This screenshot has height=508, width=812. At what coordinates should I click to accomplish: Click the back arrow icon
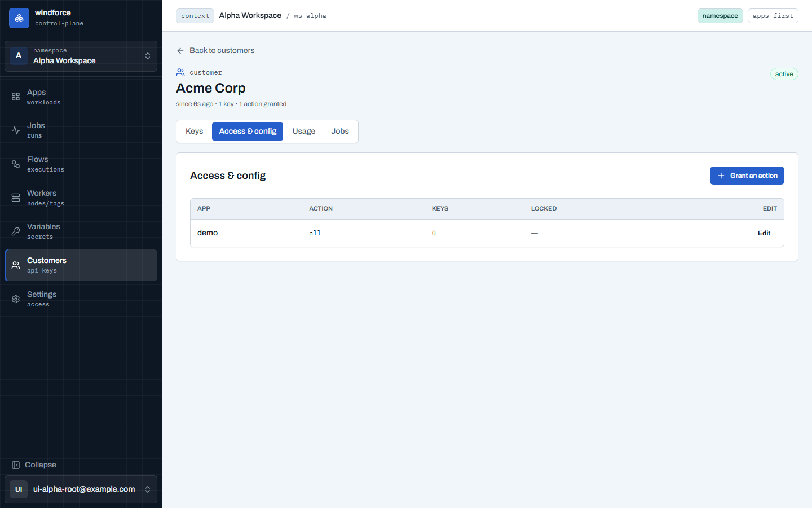pyautogui.click(x=180, y=51)
